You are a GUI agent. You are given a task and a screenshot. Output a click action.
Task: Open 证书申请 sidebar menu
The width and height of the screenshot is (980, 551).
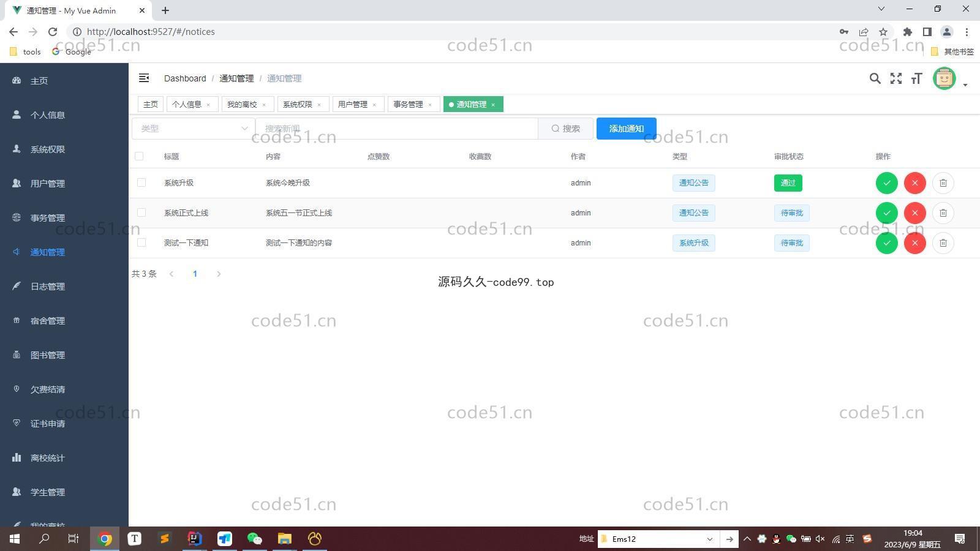click(x=64, y=424)
